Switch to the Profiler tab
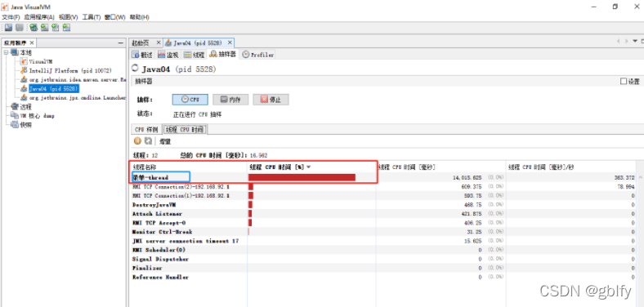Screen dimensions: 644x307 pos(257,54)
